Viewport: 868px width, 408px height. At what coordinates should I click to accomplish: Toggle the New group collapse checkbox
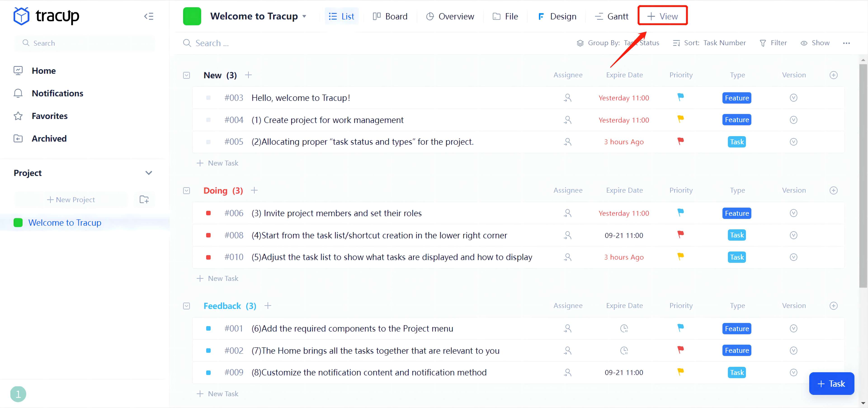point(186,75)
